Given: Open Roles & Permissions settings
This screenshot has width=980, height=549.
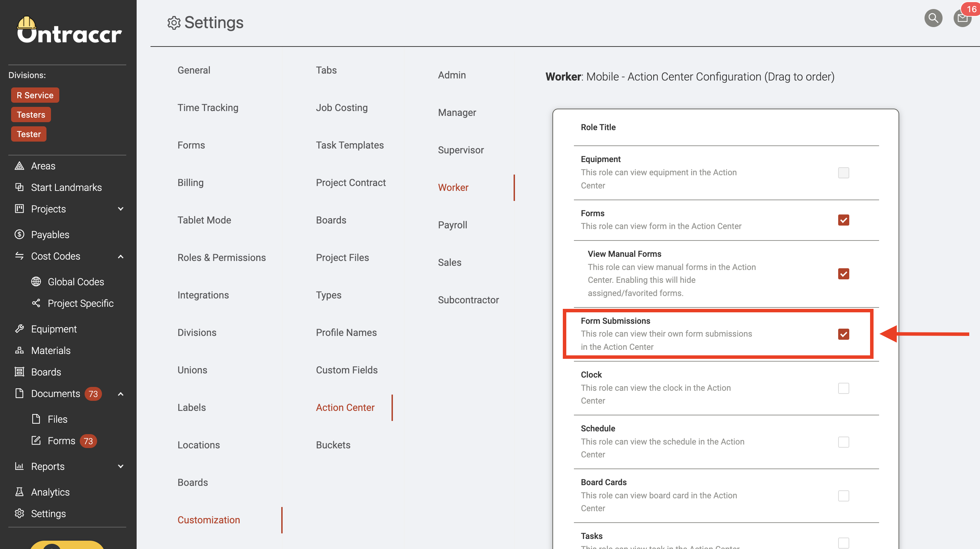Looking at the screenshot, I should pos(221,257).
